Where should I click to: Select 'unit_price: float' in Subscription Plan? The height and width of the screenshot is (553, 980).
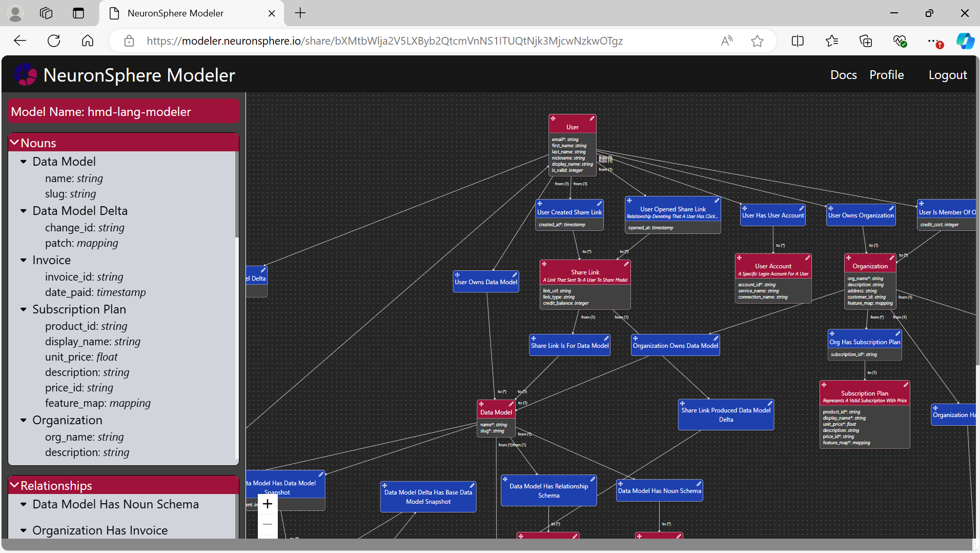click(x=81, y=357)
